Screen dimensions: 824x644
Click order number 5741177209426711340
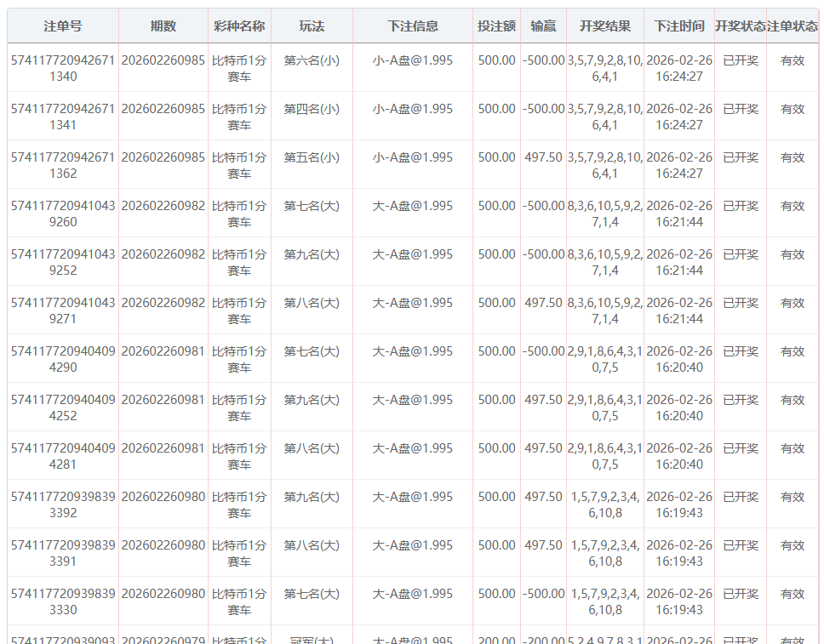click(63, 68)
